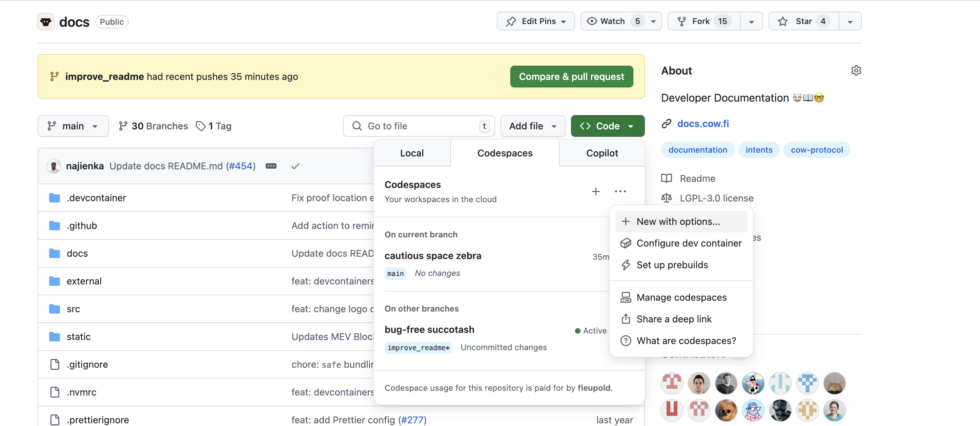Image resolution: width=980 pixels, height=426 pixels.
Task: Switch to the Codespaces tab
Action: pos(505,153)
